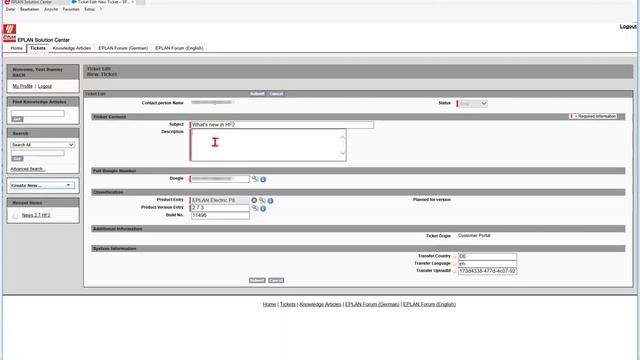Click Description scrollbar up arrow
This screenshot has height=360, width=640.
click(x=343, y=137)
